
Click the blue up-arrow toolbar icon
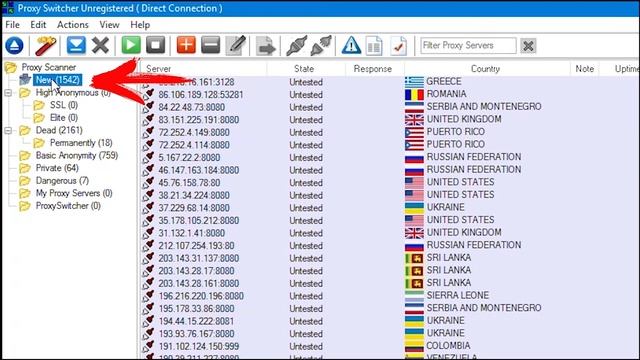14,45
